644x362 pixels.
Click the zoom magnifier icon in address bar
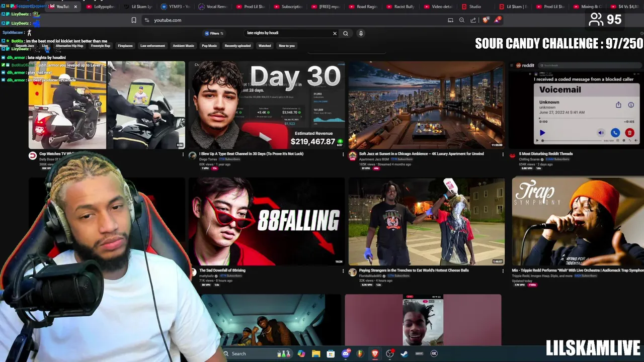tap(462, 20)
